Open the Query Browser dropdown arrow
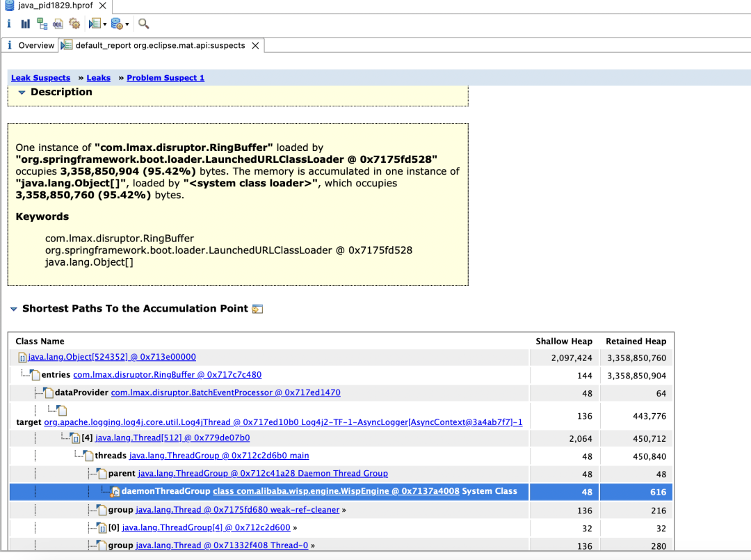The width and height of the screenshot is (751, 560). (127, 24)
